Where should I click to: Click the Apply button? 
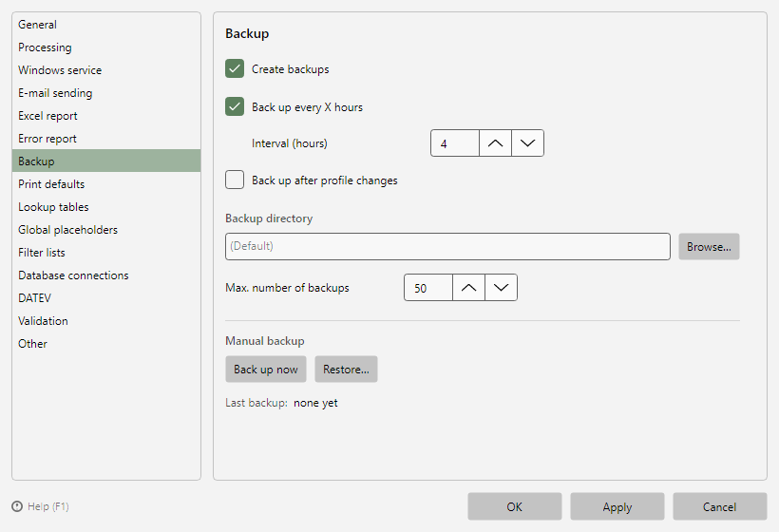coord(617,506)
